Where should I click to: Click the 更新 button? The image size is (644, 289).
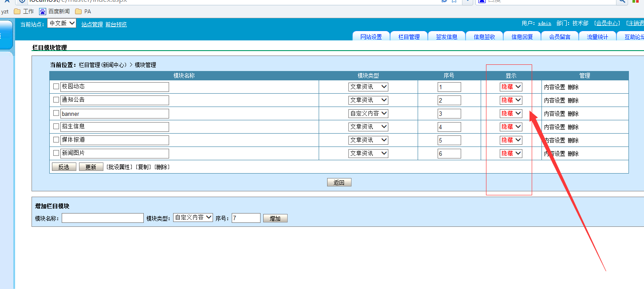(x=91, y=167)
